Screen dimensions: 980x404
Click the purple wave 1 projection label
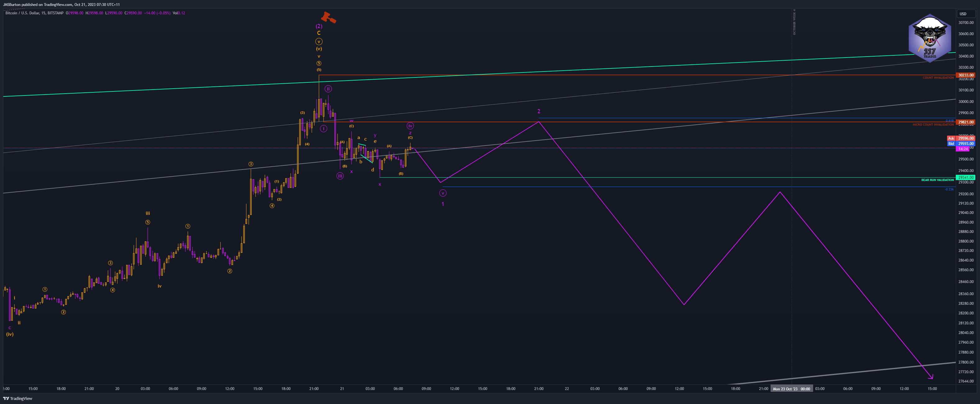pos(443,204)
